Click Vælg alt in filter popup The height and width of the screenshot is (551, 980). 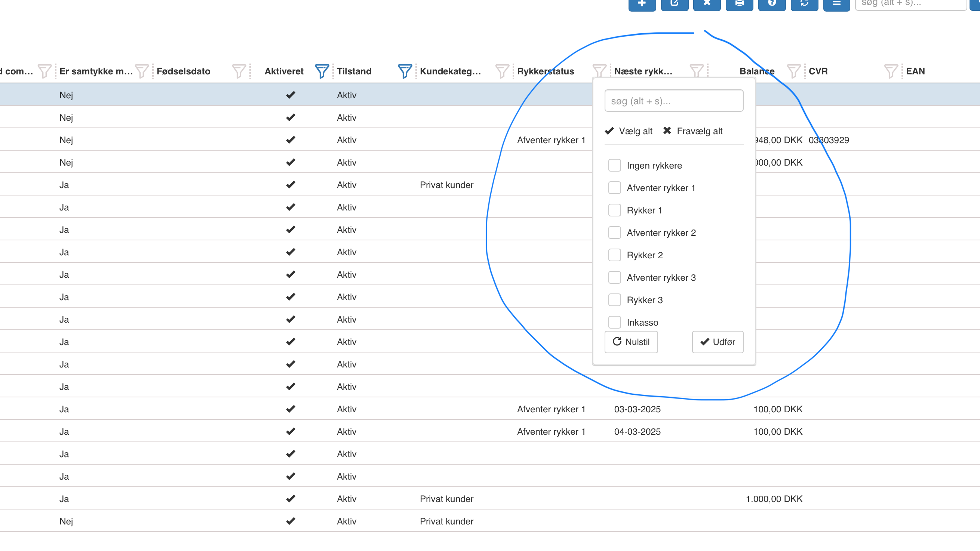coord(629,131)
